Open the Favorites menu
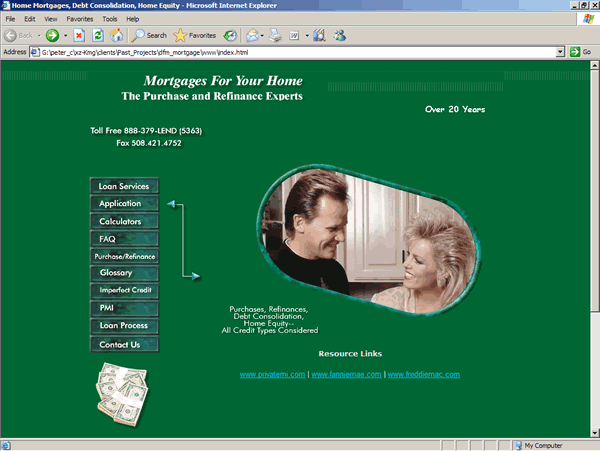600x451 pixels. pyautogui.click(x=80, y=19)
